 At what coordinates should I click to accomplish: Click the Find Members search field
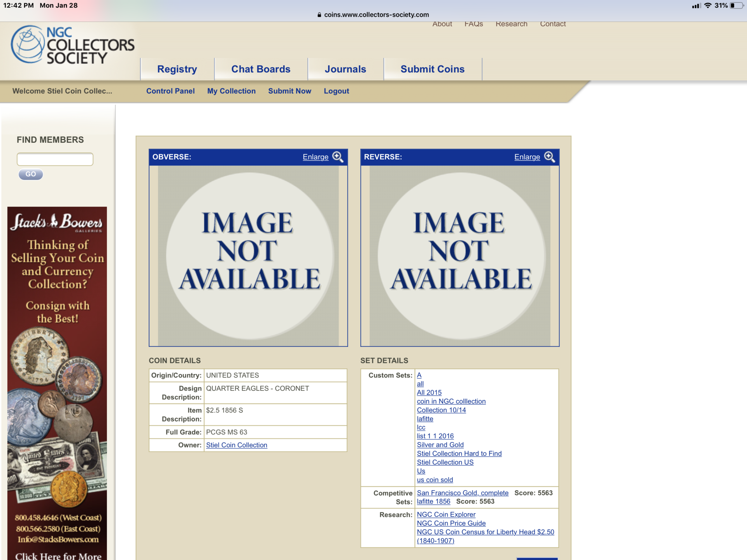click(x=55, y=159)
